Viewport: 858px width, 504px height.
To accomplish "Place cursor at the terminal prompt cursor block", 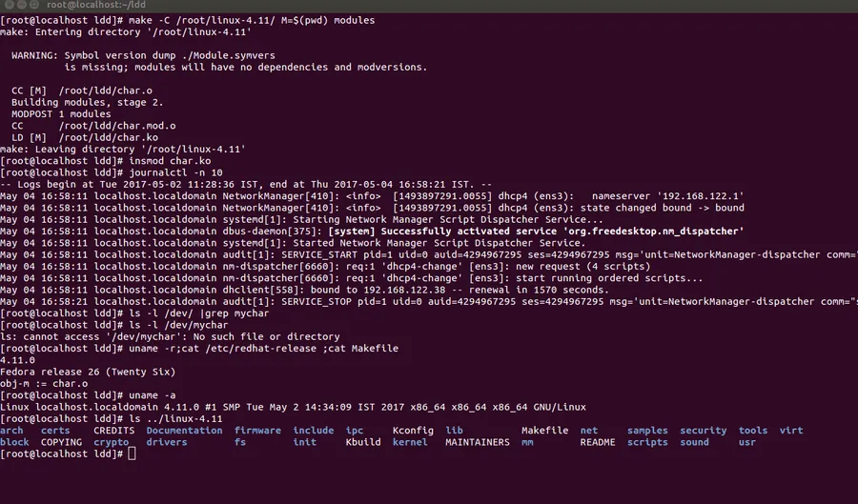I will (x=132, y=454).
